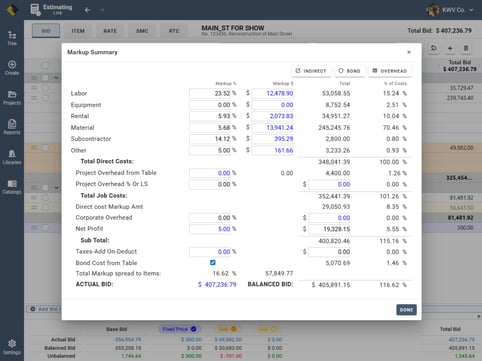Open Libraries in the sidebar

pyautogui.click(x=12, y=157)
